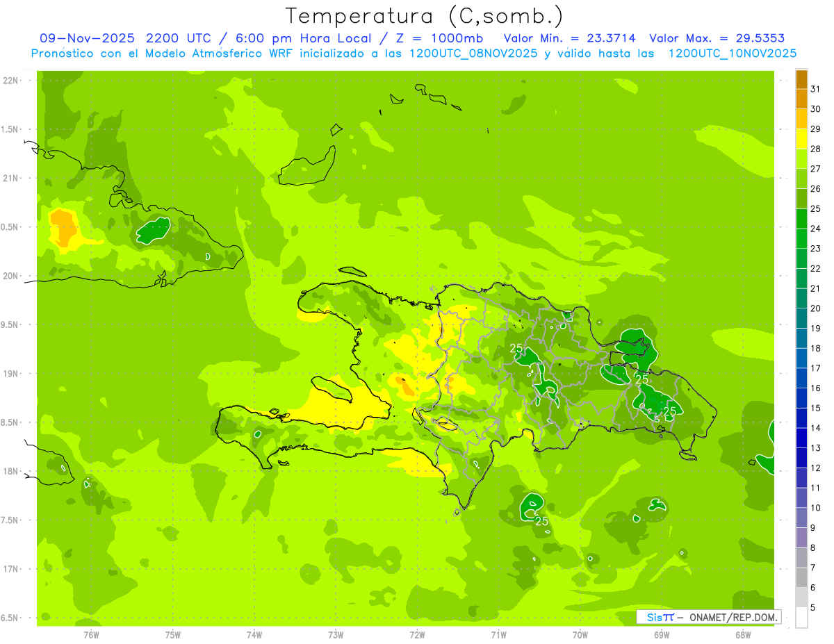
Task: Select the date text "09-Nov-2025"
Action: 87,38
